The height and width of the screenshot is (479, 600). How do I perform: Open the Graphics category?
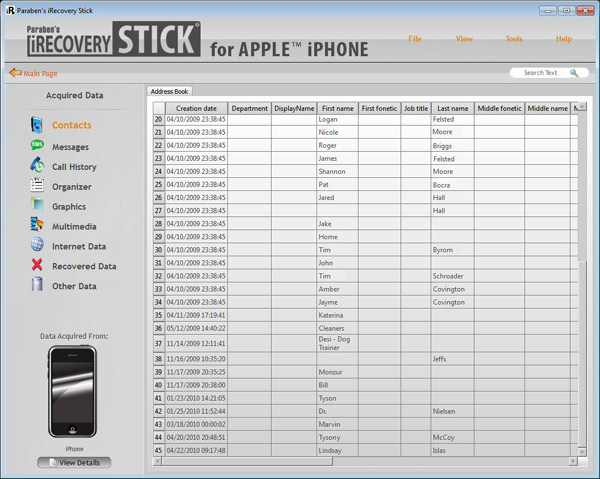(69, 207)
